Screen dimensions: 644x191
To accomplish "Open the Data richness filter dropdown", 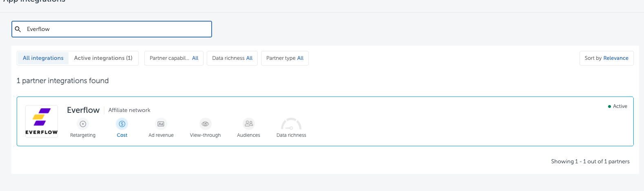I will pyautogui.click(x=232, y=58).
